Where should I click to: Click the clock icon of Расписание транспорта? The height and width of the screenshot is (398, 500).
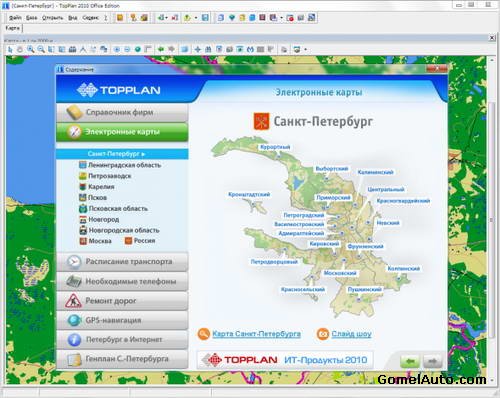tap(74, 262)
